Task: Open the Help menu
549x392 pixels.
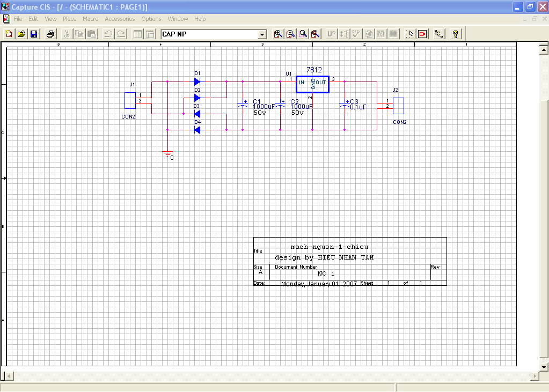Action: click(x=200, y=19)
